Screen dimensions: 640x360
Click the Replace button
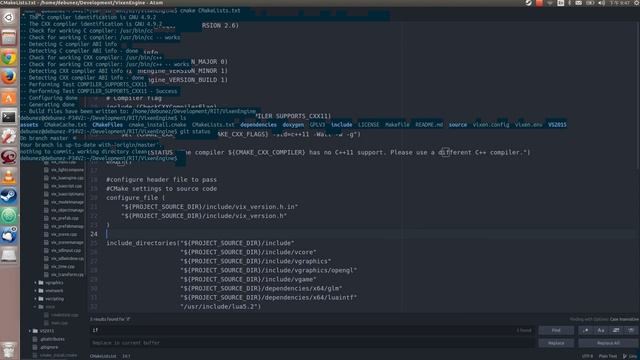[556, 343]
